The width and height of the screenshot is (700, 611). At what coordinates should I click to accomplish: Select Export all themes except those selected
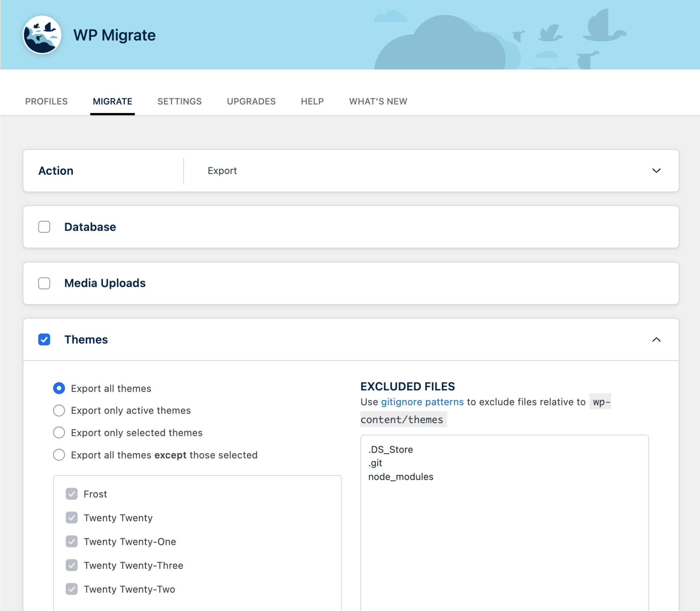pyautogui.click(x=59, y=455)
